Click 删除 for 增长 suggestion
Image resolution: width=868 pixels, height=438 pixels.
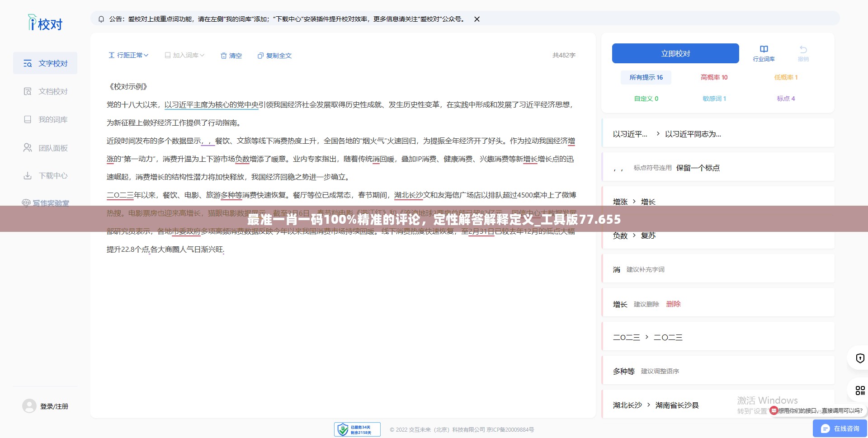pos(673,304)
